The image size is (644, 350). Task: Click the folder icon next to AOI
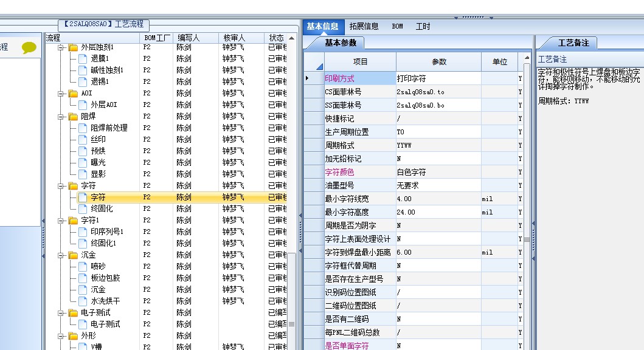coord(73,94)
